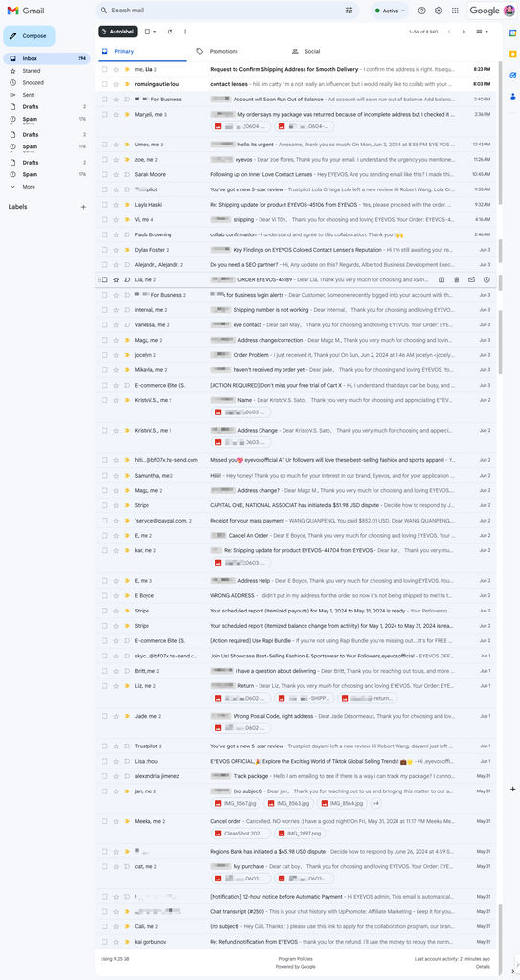This screenshot has height=980, width=520.
Task: Star the Sarah Moore email
Action: 116,174
